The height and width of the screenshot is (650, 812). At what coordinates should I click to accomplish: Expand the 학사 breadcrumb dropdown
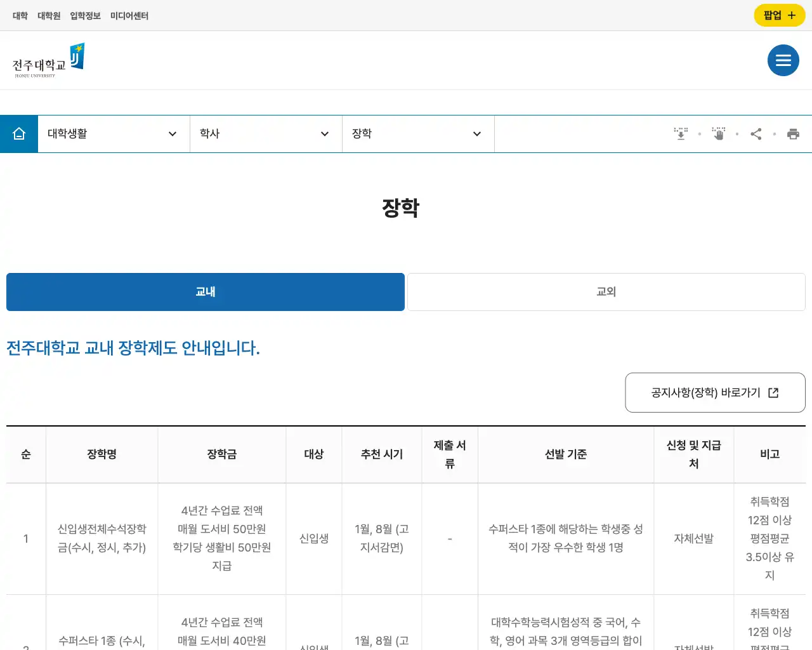266,134
